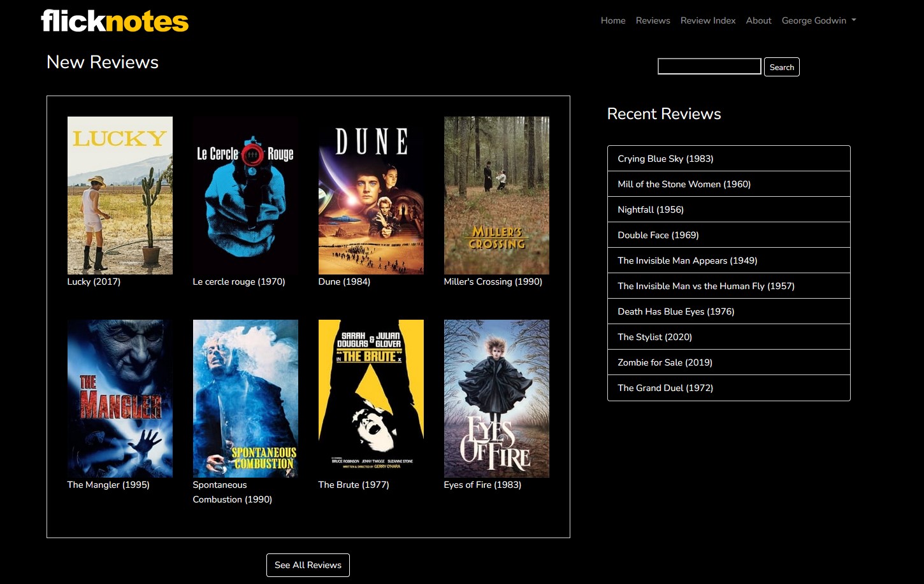Click the Dune (1984) title link
Screen dimensions: 924x584
pyautogui.click(x=344, y=281)
